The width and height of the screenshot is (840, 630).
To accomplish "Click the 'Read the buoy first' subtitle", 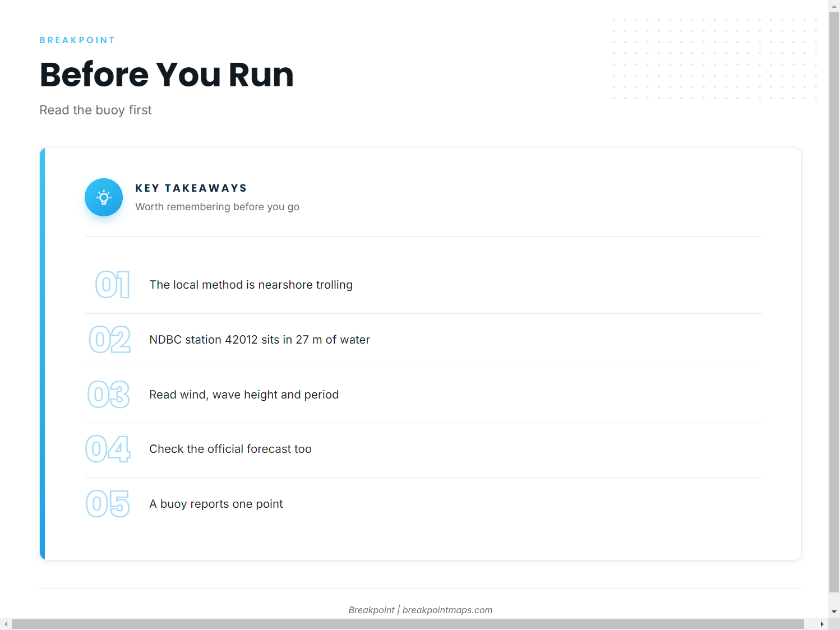I will (95, 110).
